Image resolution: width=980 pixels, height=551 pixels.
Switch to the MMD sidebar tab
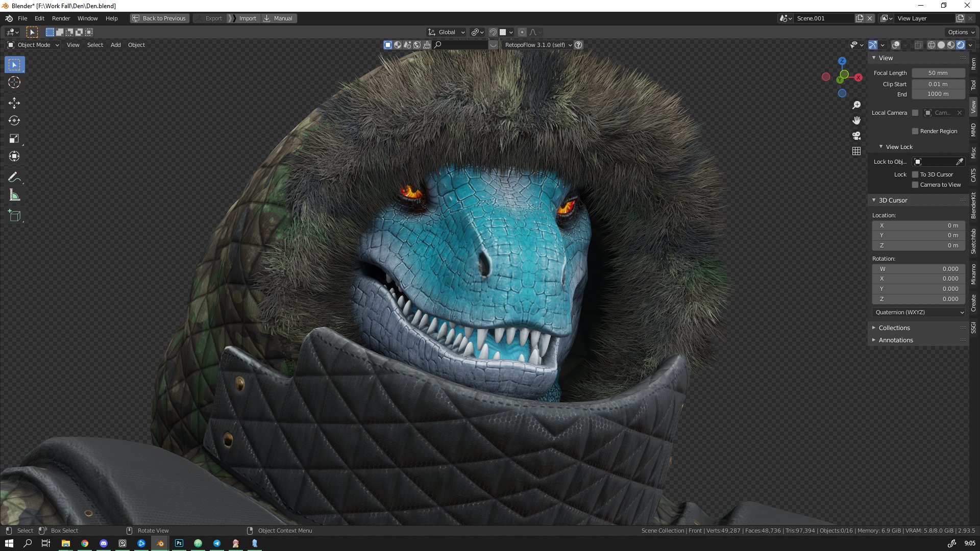click(973, 130)
